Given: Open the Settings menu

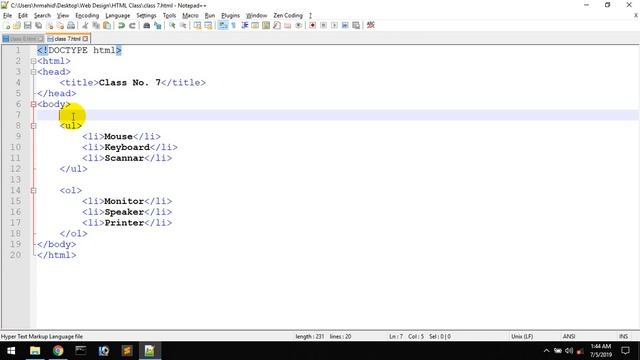Looking at the screenshot, I should click(x=146, y=16).
